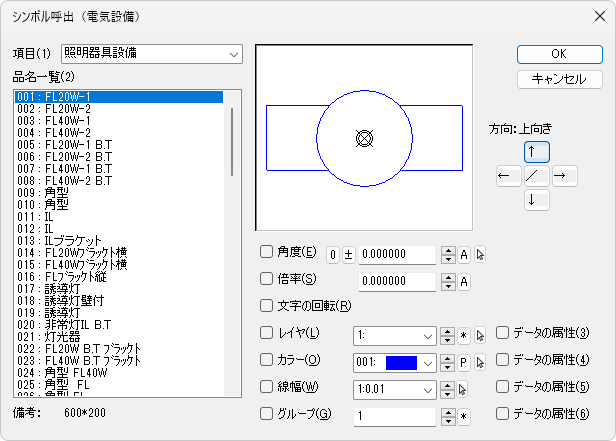Click the down arrow direction button
This screenshot has width=616, height=441.
tap(536, 200)
